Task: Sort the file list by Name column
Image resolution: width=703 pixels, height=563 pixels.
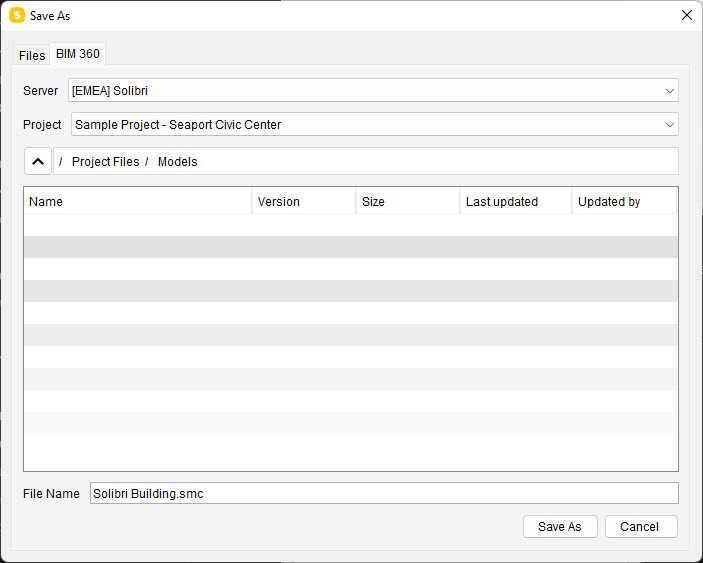Action: pyautogui.click(x=137, y=202)
